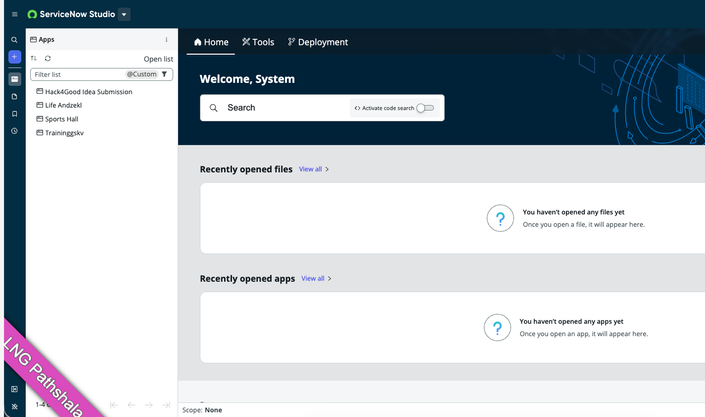705x417 pixels.
Task: Click View all for recently opened apps
Action: click(313, 279)
